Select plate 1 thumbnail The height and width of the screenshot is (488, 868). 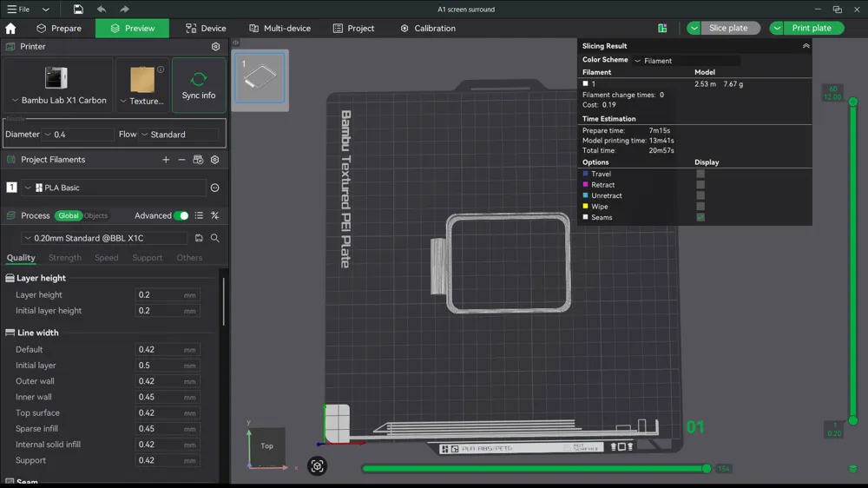(x=260, y=78)
